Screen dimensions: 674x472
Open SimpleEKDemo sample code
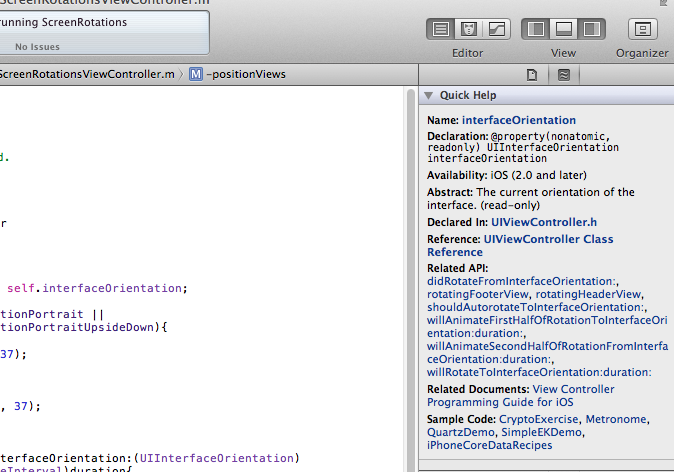542,432
